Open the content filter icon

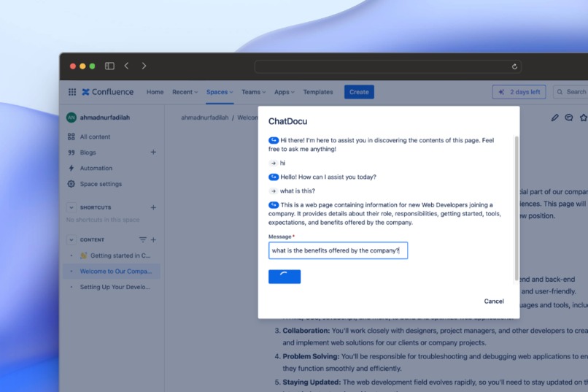pyautogui.click(x=142, y=239)
